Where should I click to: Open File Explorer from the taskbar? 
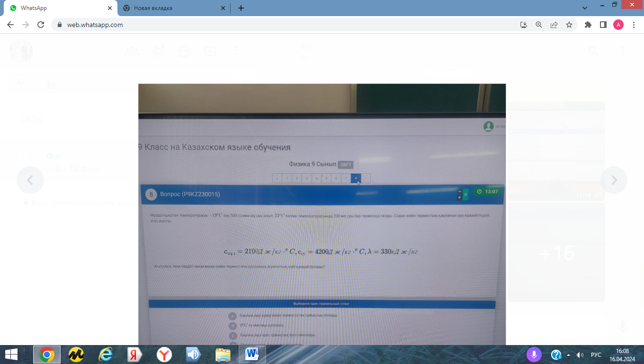click(223, 355)
